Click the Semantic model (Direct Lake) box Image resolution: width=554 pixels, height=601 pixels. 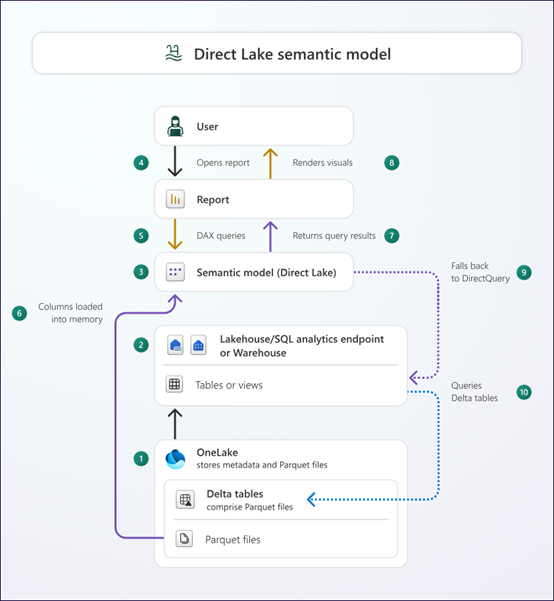(x=254, y=272)
